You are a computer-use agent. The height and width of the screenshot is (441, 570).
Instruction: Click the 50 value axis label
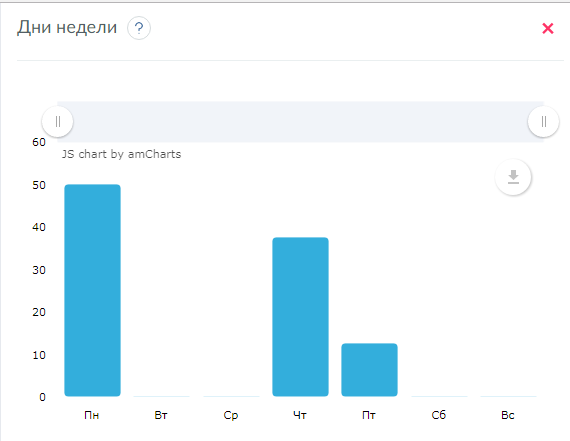(x=39, y=185)
